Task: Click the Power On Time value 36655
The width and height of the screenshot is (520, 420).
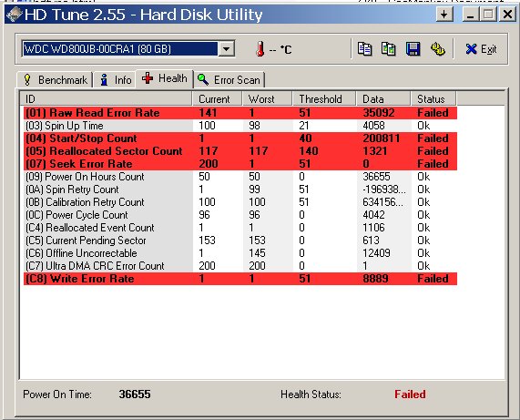Action: pyautogui.click(x=135, y=394)
